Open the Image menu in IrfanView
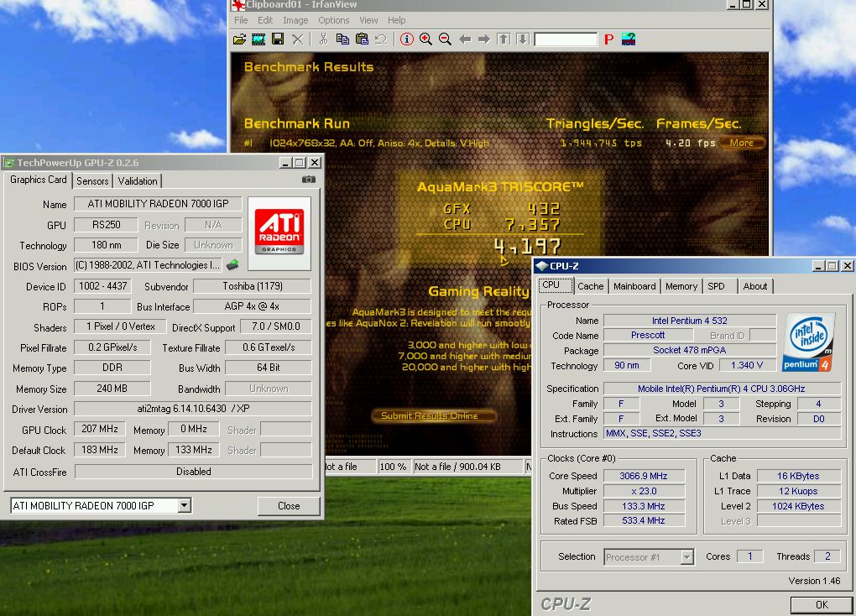 point(295,20)
